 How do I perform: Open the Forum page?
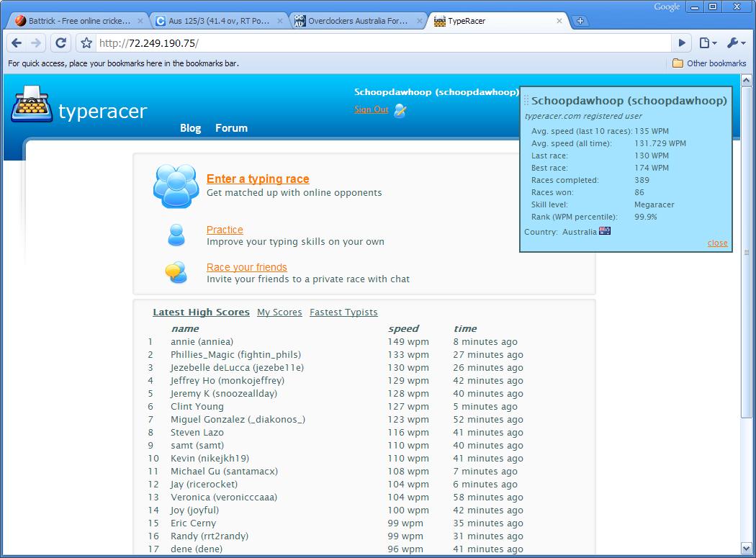click(x=231, y=128)
